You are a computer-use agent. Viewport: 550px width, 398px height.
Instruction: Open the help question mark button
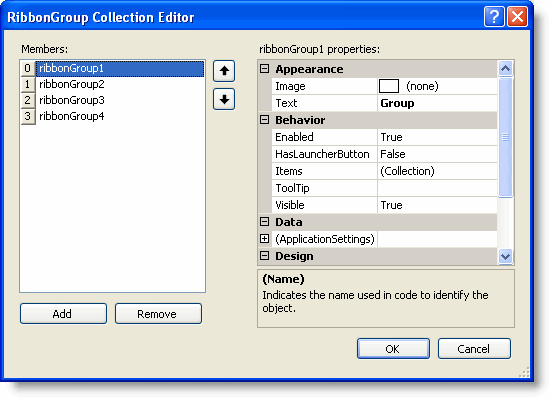pyautogui.click(x=494, y=16)
